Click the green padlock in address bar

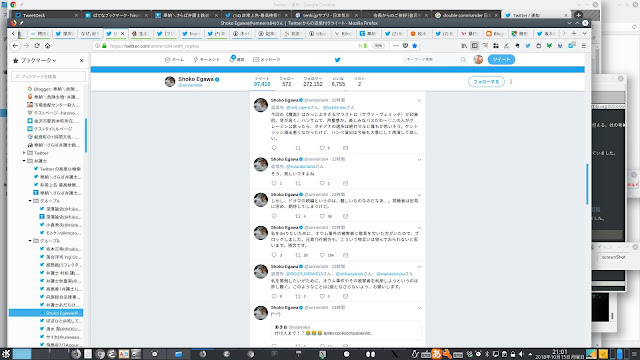point(104,46)
